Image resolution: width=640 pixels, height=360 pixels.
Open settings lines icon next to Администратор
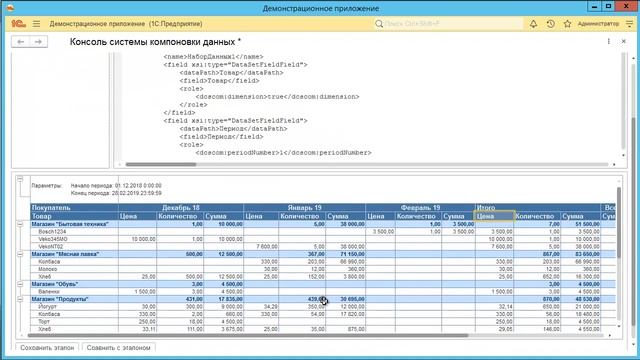coord(629,24)
